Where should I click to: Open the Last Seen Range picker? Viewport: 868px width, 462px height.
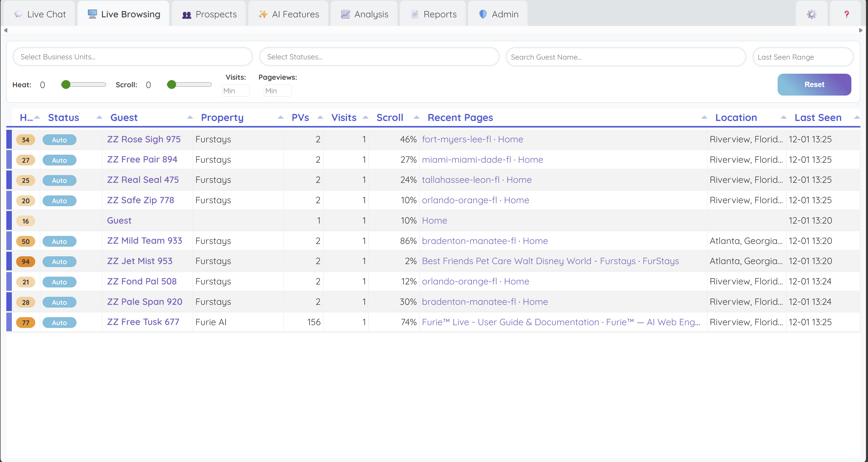click(802, 57)
